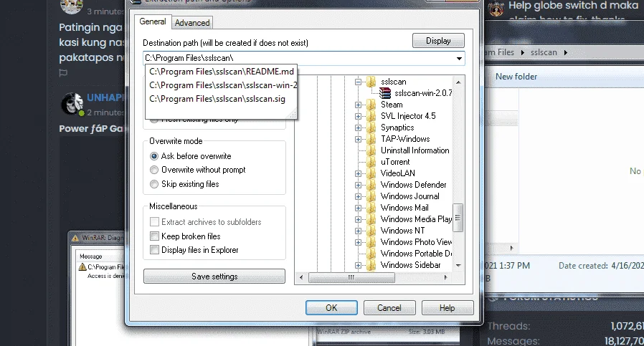Expand the TAP-Windows folder
This screenshot has height=346, width=644.
[x=358, y=140]
